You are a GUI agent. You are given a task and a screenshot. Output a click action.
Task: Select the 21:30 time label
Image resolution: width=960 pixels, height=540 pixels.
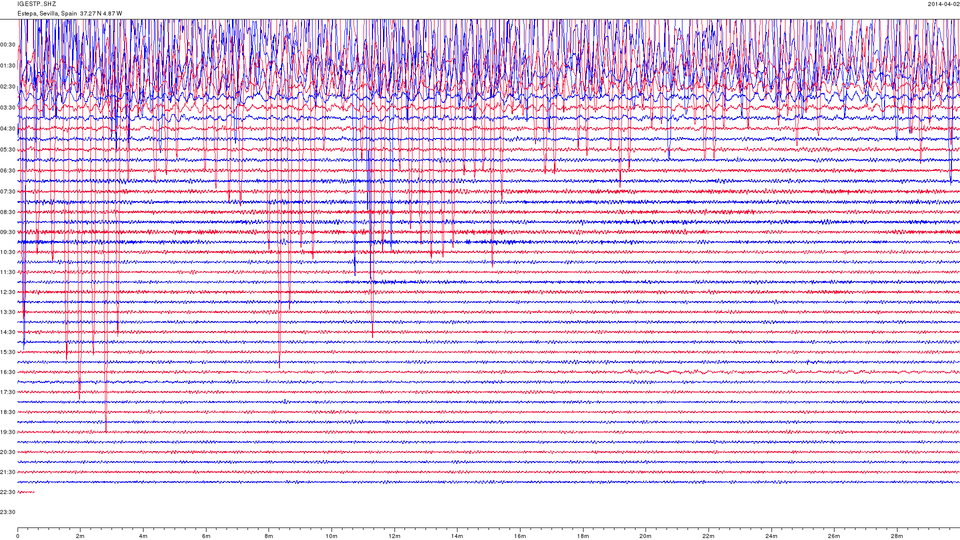click(8, 472)
